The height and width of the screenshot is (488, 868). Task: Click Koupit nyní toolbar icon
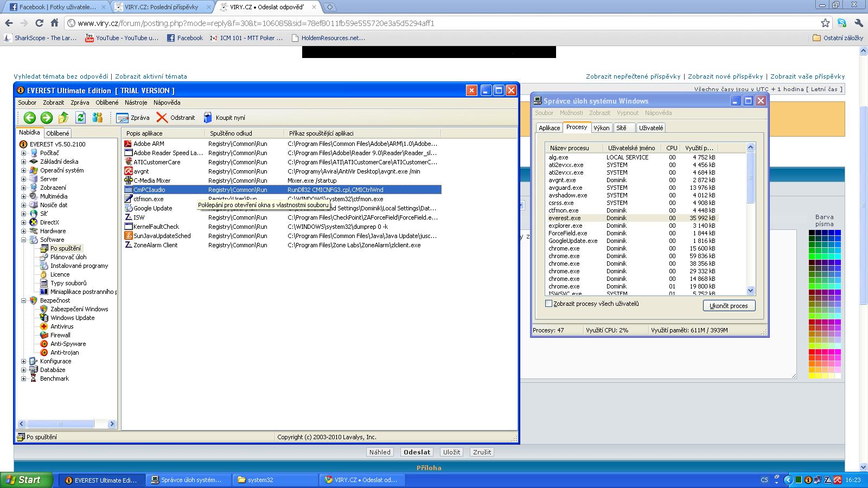[x=208, y=118]
